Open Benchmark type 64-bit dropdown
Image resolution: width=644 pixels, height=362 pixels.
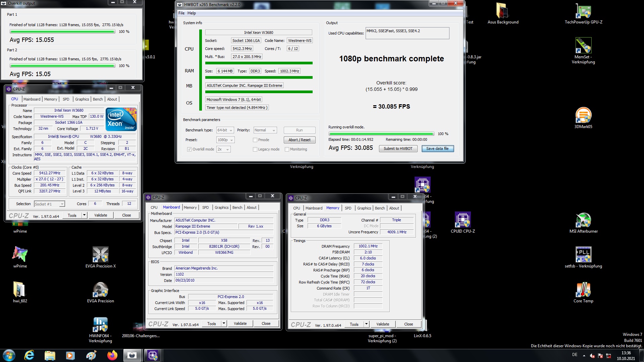point(225,130)
